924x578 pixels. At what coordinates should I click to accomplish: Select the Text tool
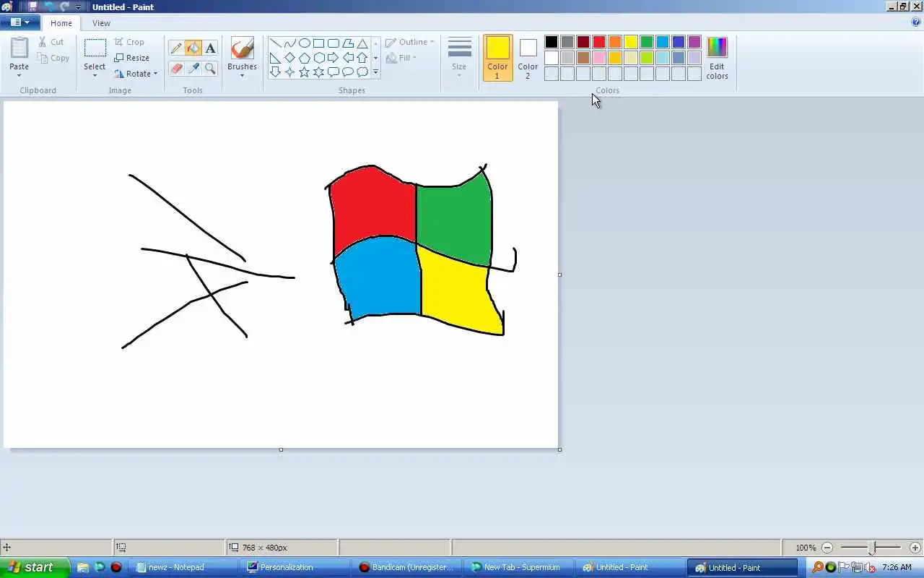coord(210,48)
